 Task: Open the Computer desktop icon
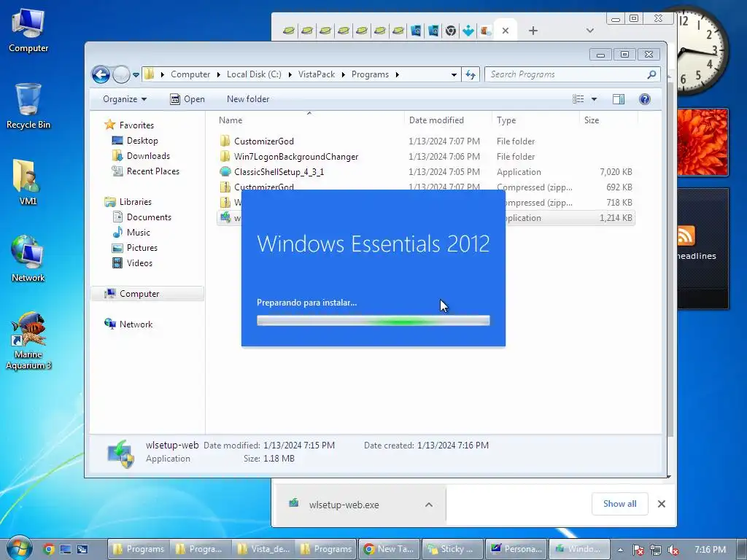(28, 31)
